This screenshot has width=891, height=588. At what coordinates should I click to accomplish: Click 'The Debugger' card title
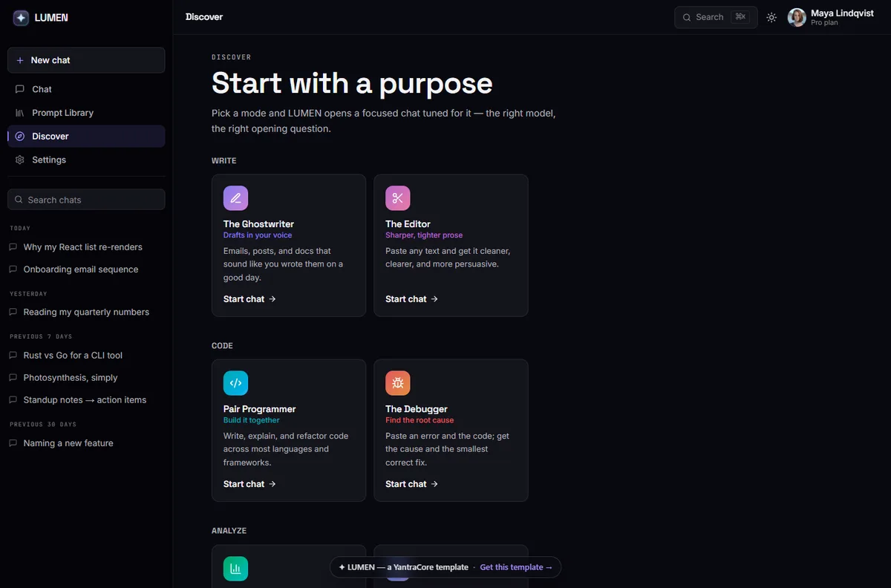[417, 409]
